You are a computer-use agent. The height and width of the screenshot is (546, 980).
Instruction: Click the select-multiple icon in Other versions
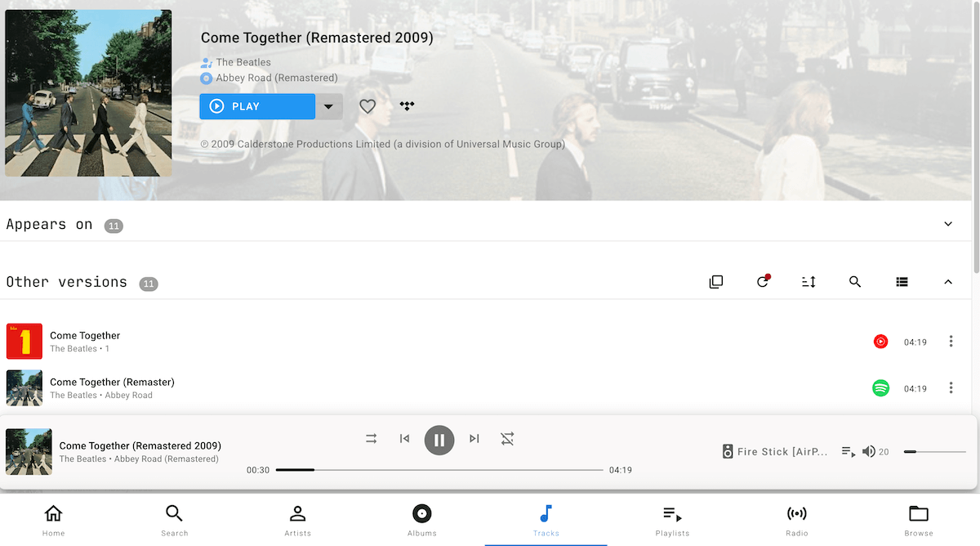pyautogui.click(x=716, y=282)
